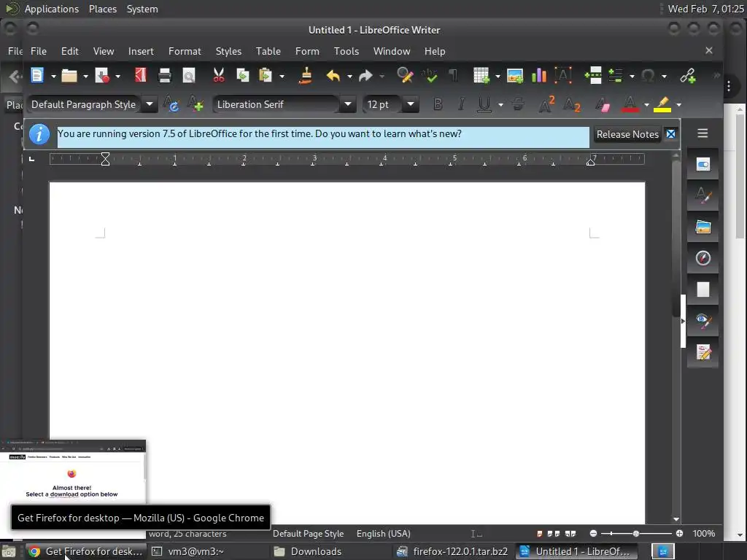Toggle formatting marks pilcrow icon

[453, 75]
